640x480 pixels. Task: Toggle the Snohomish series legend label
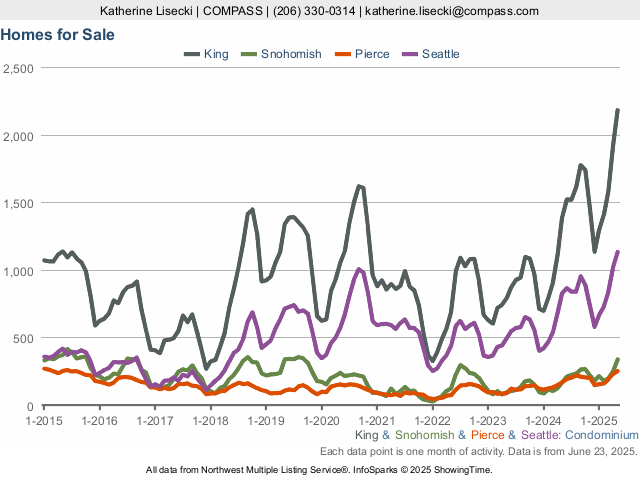(291, 54)
